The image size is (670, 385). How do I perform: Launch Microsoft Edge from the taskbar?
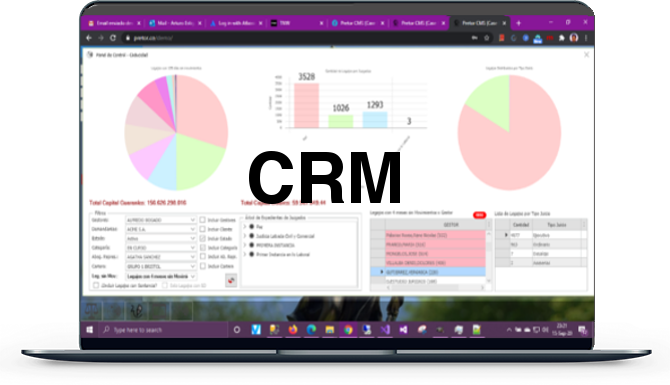[x=311, y=330]
